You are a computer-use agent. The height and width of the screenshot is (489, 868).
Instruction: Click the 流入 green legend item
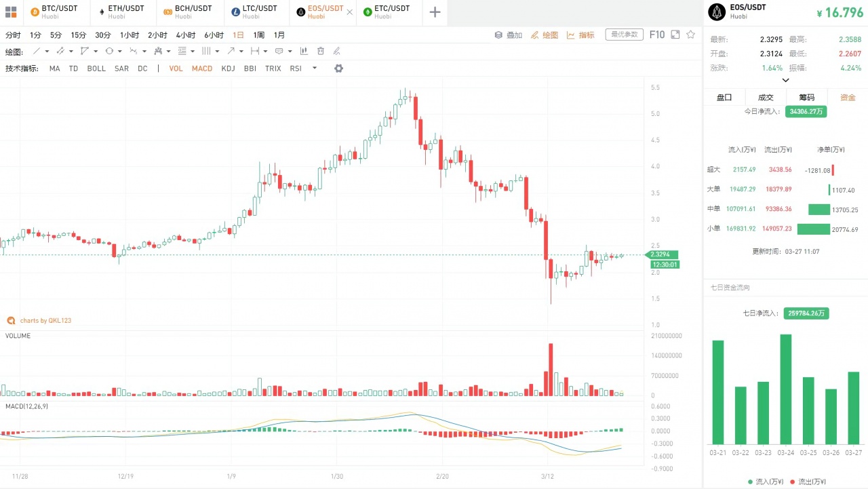point(766,482)
